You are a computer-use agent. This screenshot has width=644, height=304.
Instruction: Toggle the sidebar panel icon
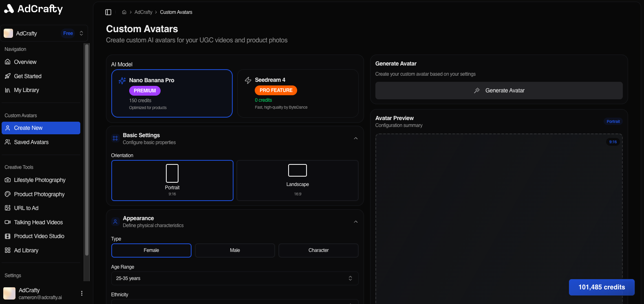pos(108,12)
